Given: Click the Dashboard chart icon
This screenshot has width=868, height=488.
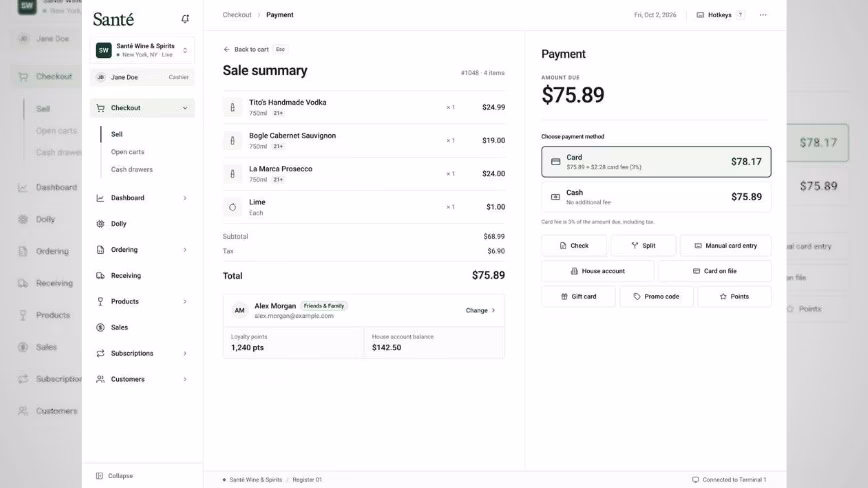Looking at the screenshot, I should click(100, 198).
